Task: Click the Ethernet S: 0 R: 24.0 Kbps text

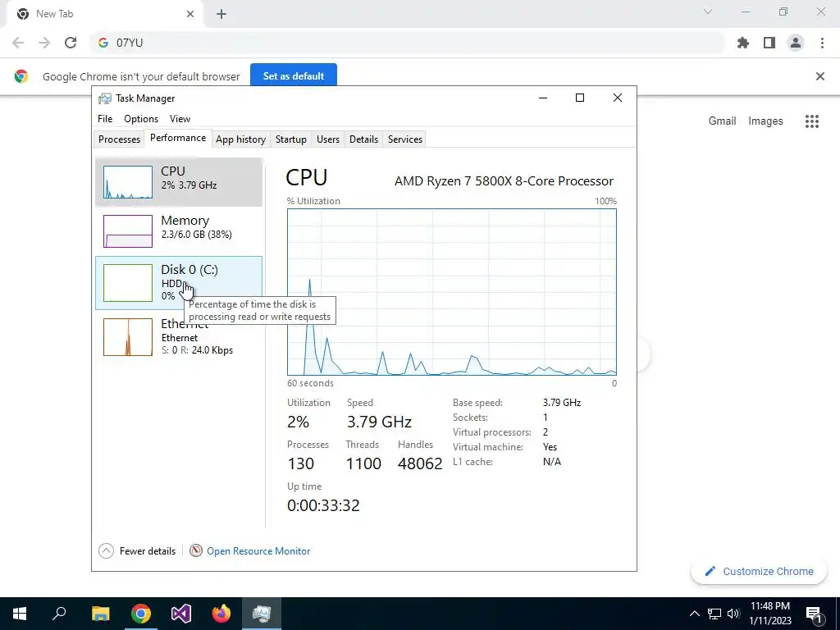Action: pyautogui.click(x=197, y=350)
